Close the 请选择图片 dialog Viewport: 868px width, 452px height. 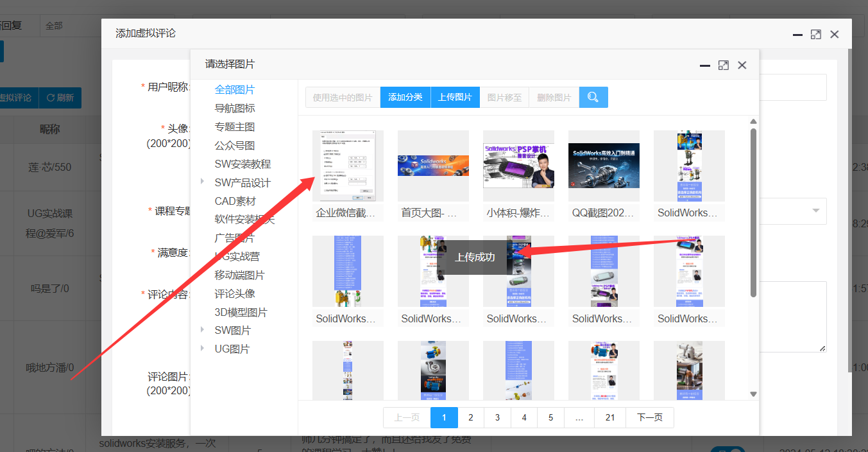pos(742,65)
